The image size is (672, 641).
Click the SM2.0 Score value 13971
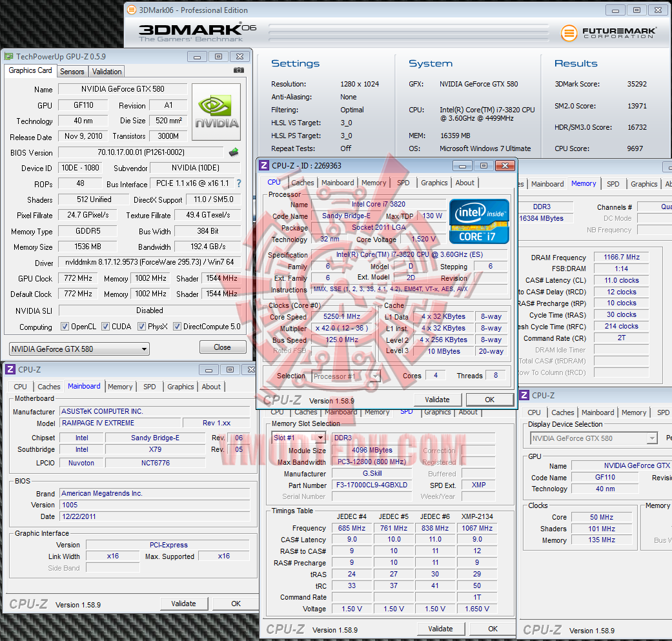click(637, 106)
